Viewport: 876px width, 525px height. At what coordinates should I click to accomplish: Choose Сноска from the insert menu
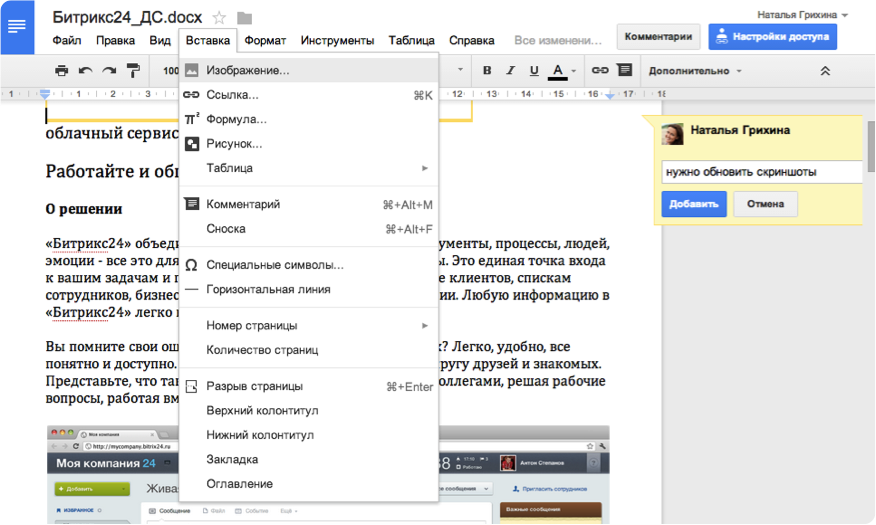(x=309, y=229)
